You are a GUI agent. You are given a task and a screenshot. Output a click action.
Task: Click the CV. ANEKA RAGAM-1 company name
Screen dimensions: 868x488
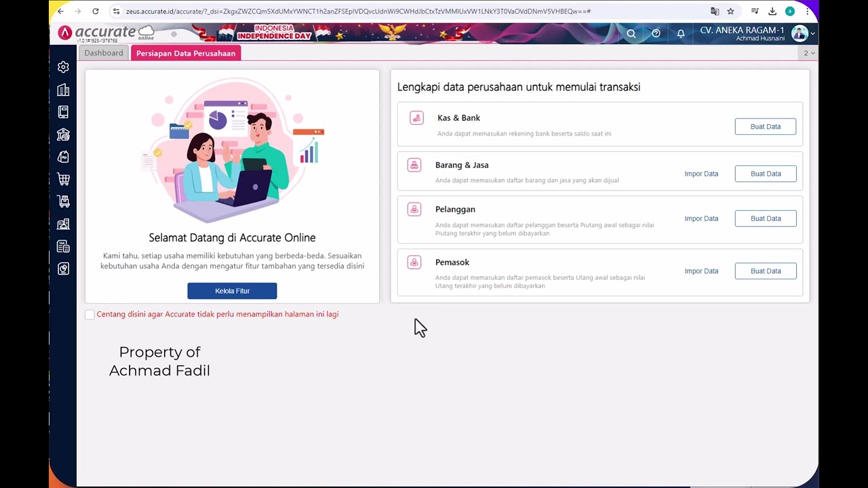(742, 30)
